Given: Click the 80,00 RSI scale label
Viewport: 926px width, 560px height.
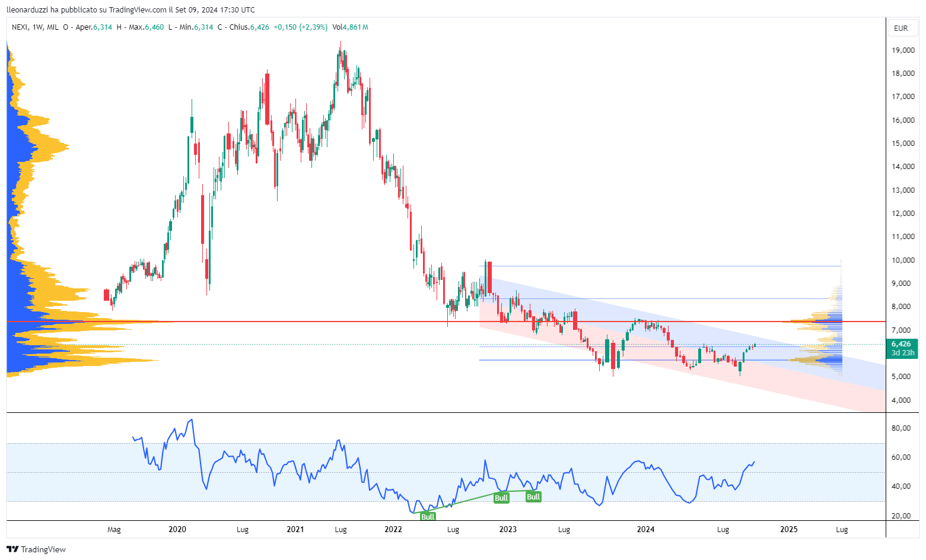Looking at the screenshot, I should point(901,428).
